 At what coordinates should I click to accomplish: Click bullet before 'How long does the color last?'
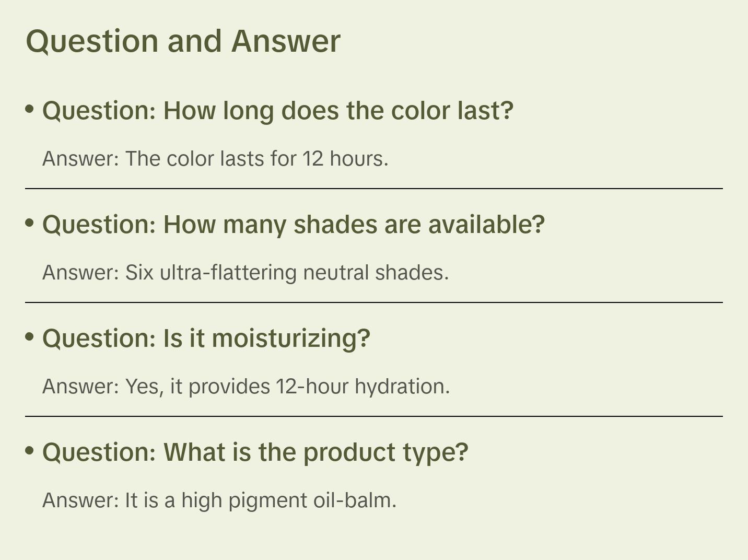coord(30,109)
